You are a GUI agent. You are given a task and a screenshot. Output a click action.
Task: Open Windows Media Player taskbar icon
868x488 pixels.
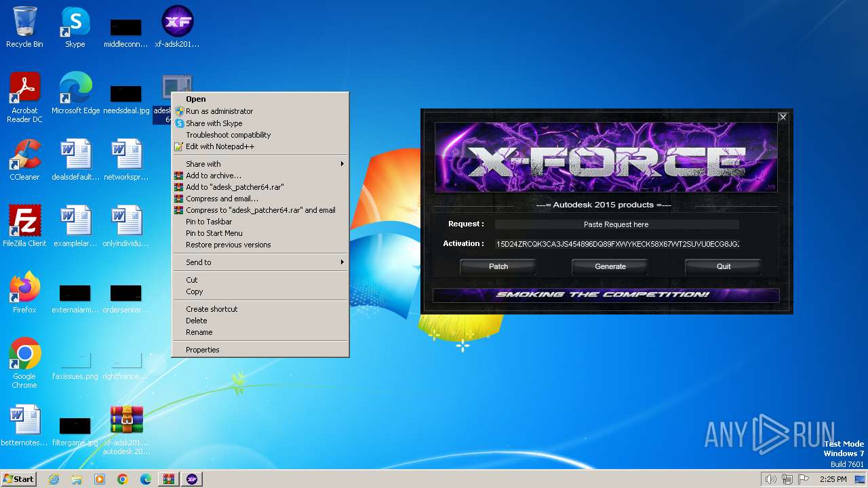100,479
